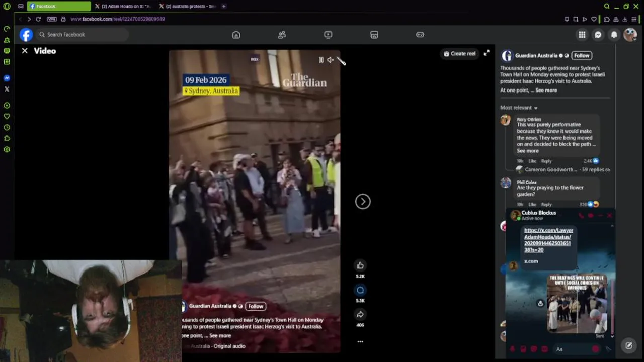The height and width of the screenshot is (362, 644).
Task: Click the address bar URL
Action: (x=118, y=19)
